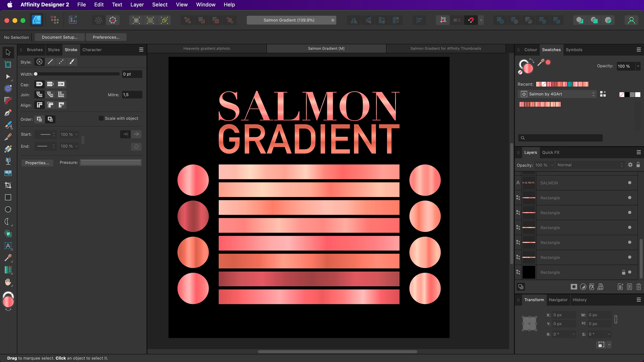
Task: Click the swatches search field
Action: 560,138
